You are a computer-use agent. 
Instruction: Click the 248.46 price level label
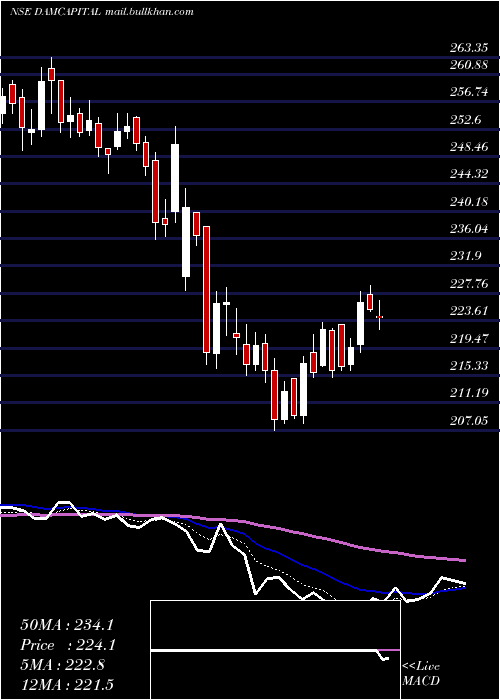click(x=468, y=147)
